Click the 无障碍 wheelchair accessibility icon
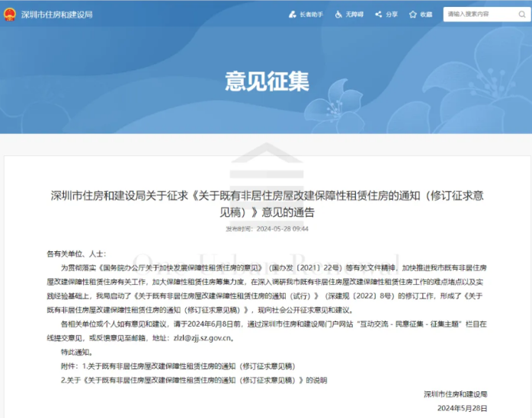The image size is (532, 418). click(338, 14)
